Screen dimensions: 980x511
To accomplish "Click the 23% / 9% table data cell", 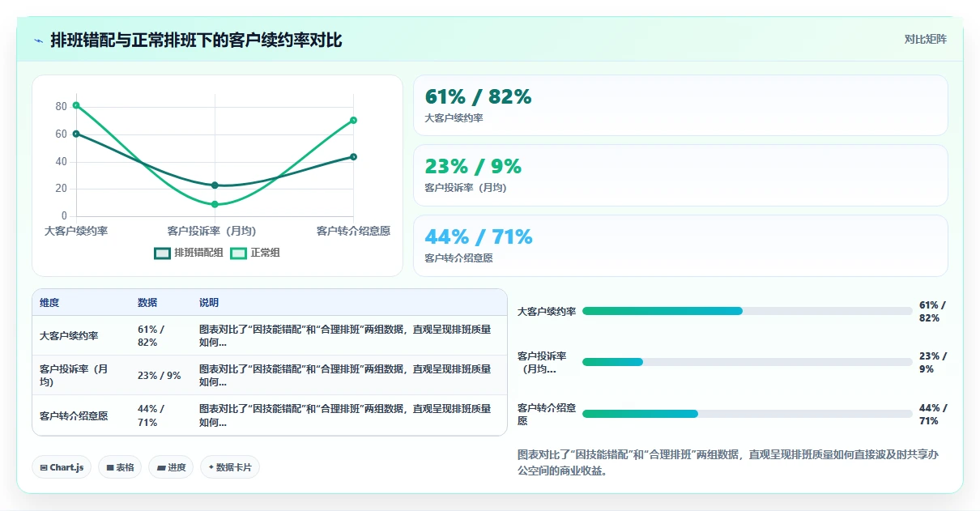I will pos(160,375).
